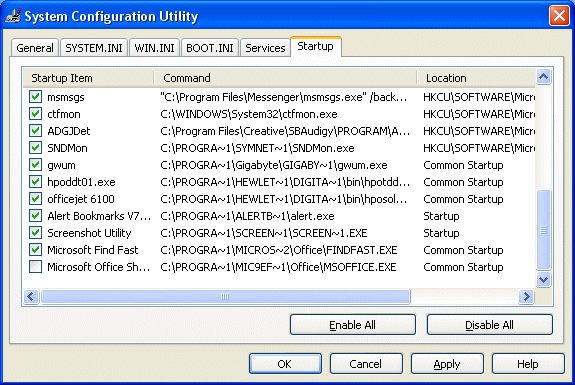Viewport: 575px width, 385px height.
Task: Sort by the Startup Item column header
Action: (88, 78)
